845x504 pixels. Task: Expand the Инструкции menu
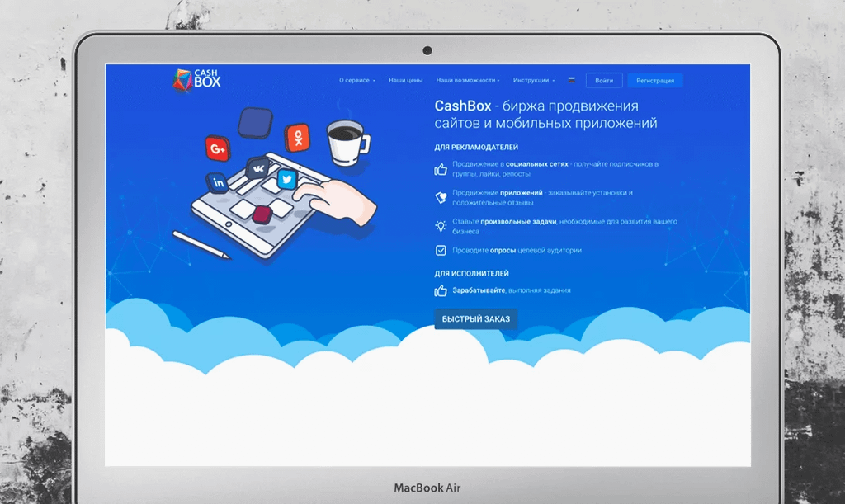pyautogui.click(x=534, y=80)
